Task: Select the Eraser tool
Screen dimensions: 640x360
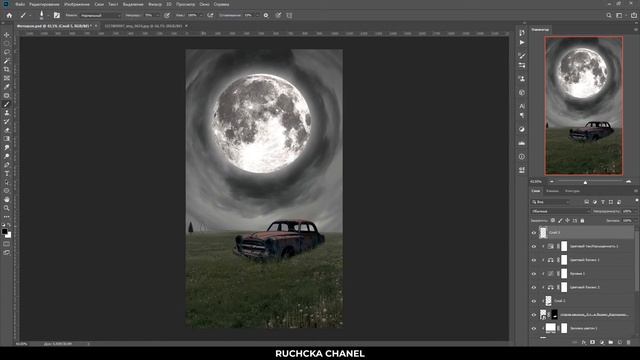Action: pyautogui.click(x=7, y=130)
